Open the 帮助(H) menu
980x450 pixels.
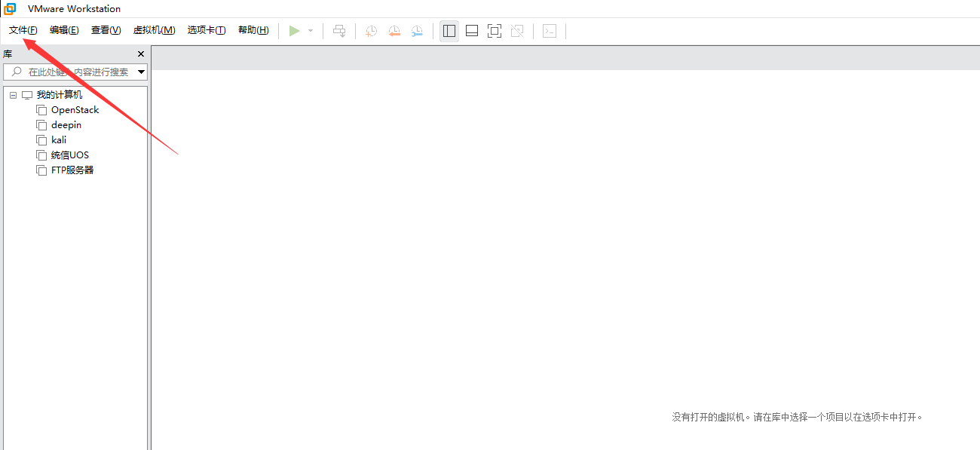(253, 30)
